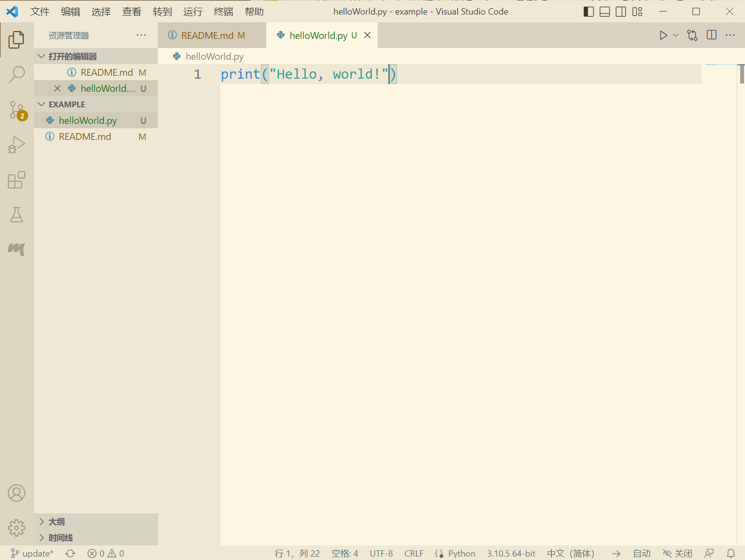
Task: Click the arrow icon in status bar
Action: click(x=616, y=553)
